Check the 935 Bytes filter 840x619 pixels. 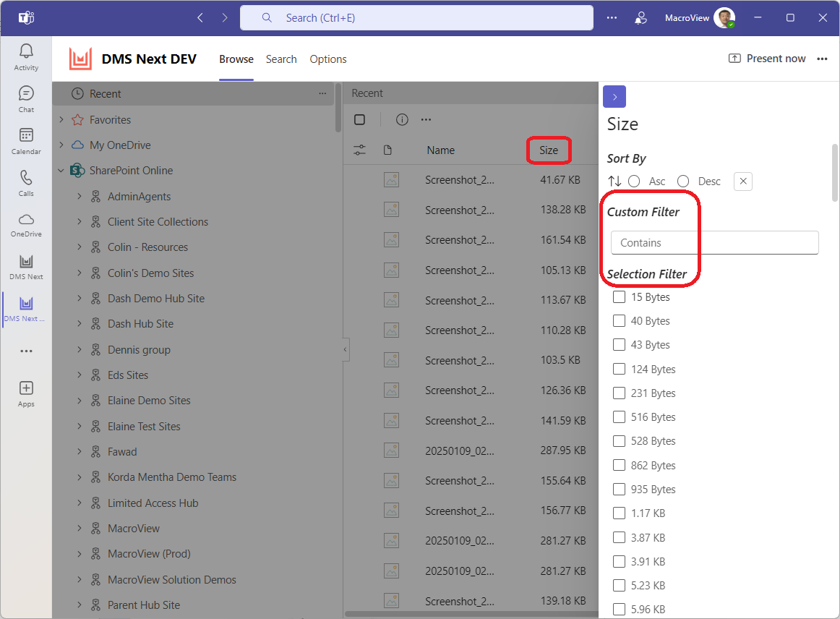point(619,490)
